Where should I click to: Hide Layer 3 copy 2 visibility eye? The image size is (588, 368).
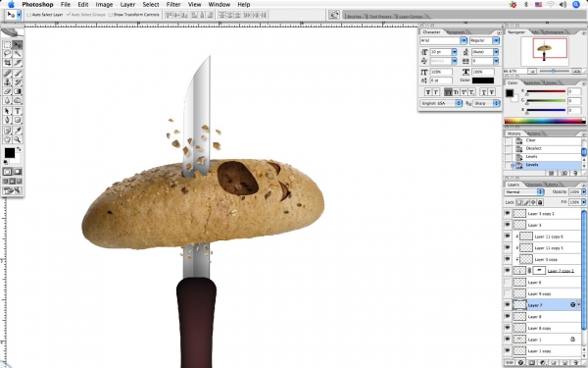click(508, 213)
